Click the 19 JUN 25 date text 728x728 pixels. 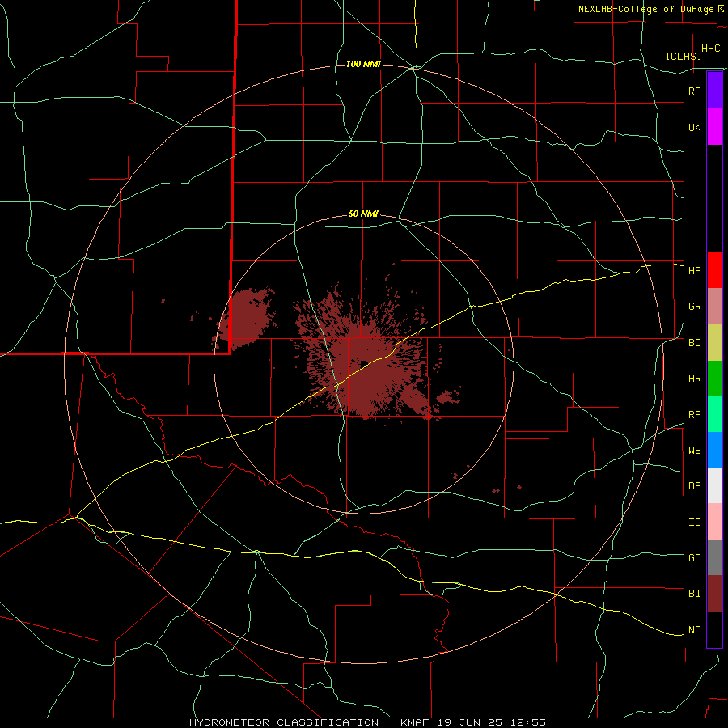[x=471, y=722]
